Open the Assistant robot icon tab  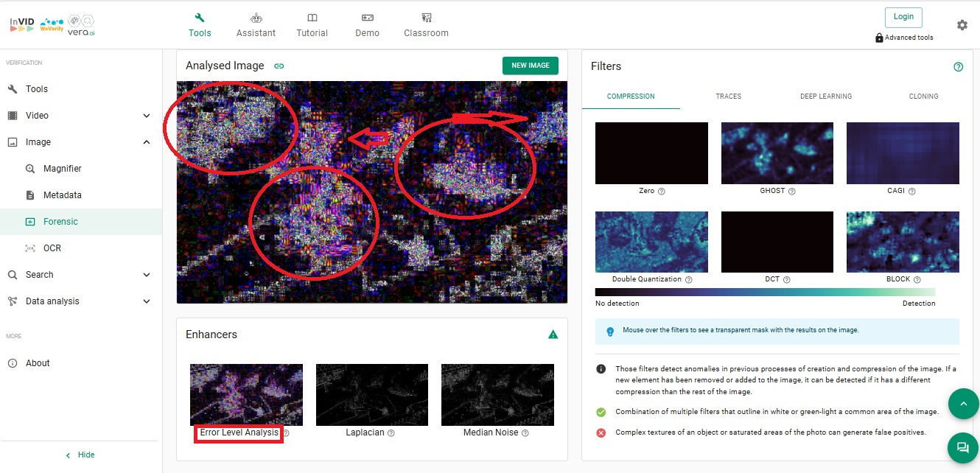click(x=256, y=25)
